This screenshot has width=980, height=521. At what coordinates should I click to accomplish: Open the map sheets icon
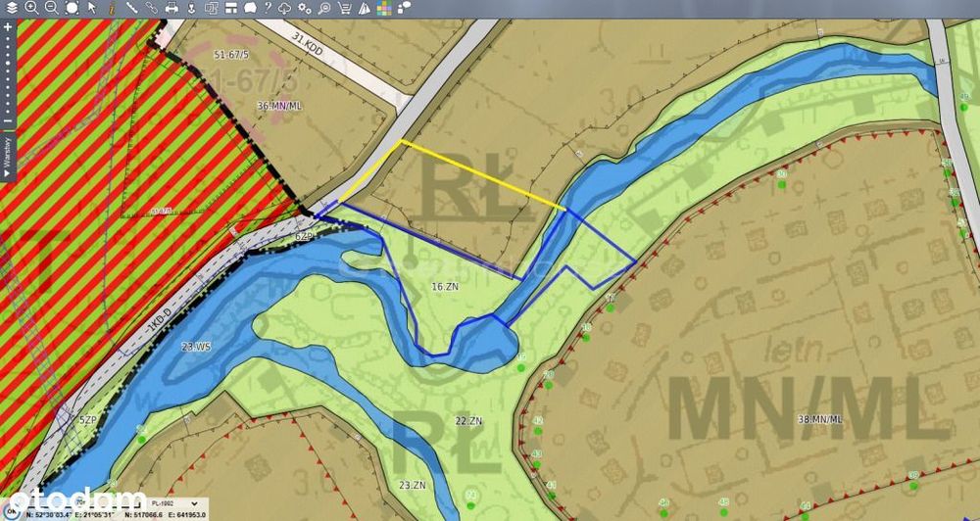pos(212,8)
